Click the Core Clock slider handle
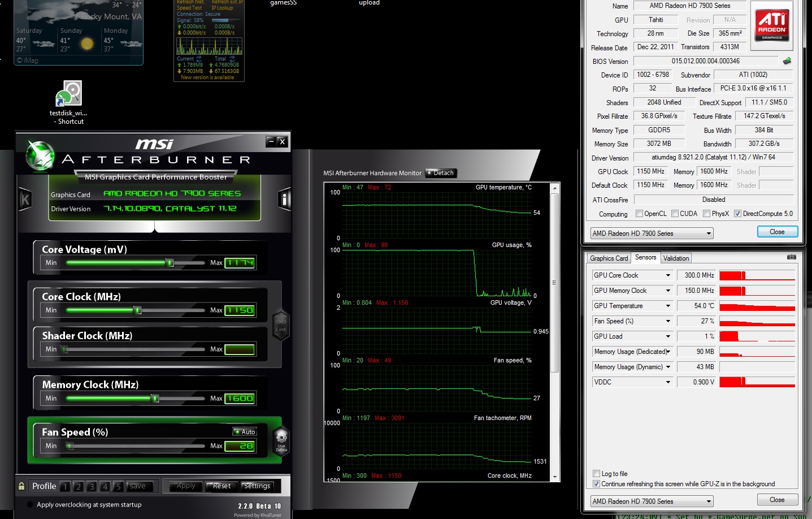This screenshot has height=519, width=812. [x=137, y=310]
